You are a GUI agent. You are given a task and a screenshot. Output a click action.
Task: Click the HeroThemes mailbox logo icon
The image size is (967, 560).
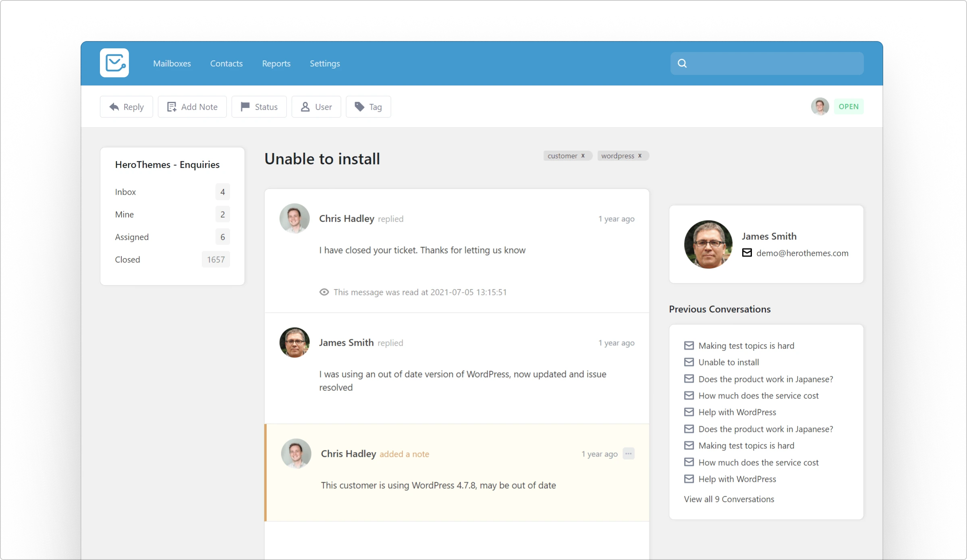pyautogui.click(x=114, y=63)
